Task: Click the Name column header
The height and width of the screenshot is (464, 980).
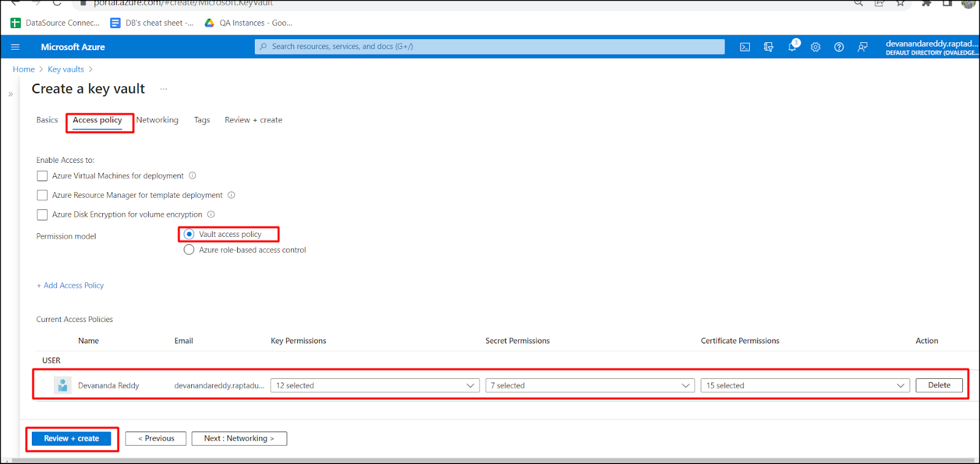Action: click(88, 341)
